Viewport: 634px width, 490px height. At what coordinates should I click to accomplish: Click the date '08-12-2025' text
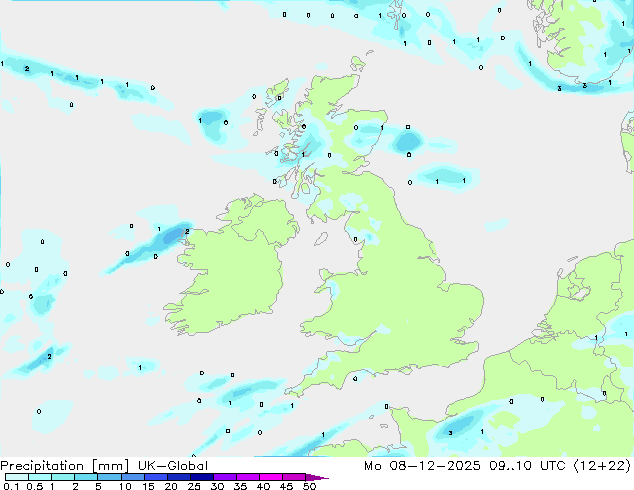[435, 466]
